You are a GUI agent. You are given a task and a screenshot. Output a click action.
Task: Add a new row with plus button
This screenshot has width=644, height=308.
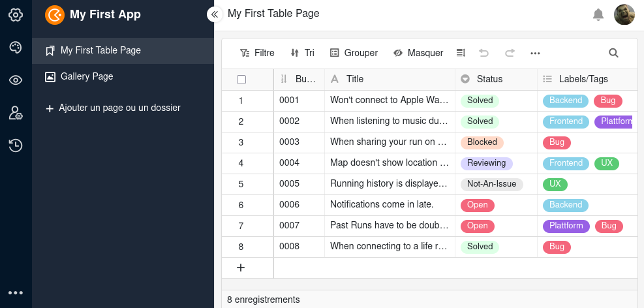241,268
